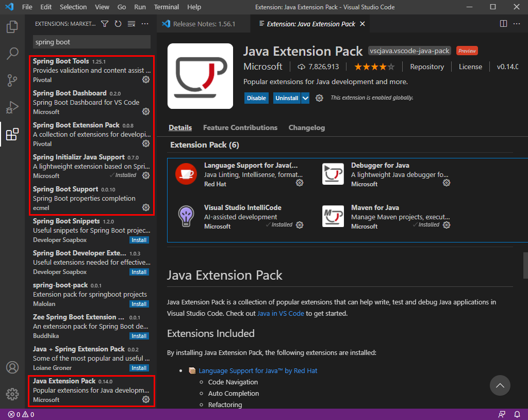The width and height of the screenshot is (528, 420).
Task: Install Spring Boot Snippets extension
Action: 139,240
